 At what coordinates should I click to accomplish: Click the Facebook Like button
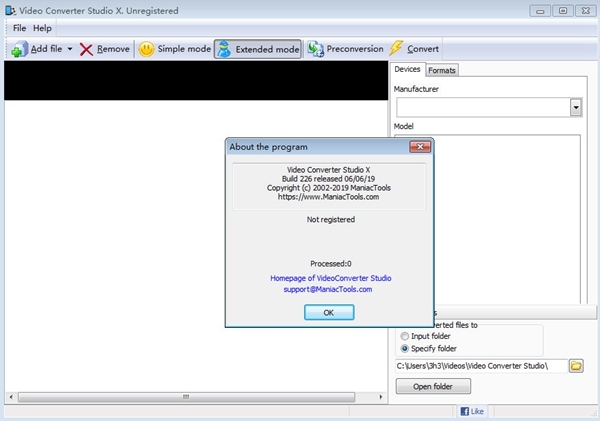pos(472,411)
